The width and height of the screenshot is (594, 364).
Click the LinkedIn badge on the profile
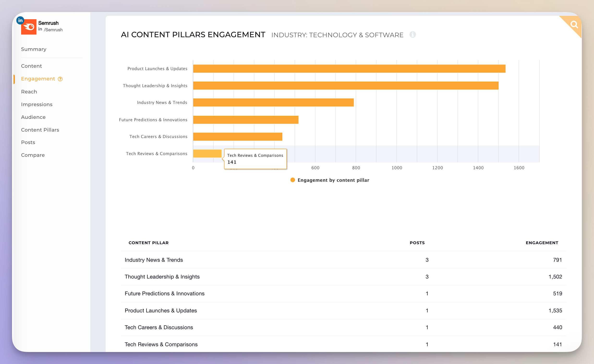coord(20,20)
